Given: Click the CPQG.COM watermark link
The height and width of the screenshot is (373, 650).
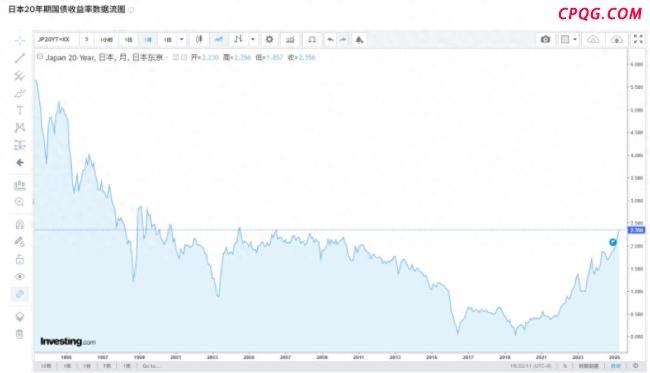Looking at the screenshot, I should [x=599, y=14].
